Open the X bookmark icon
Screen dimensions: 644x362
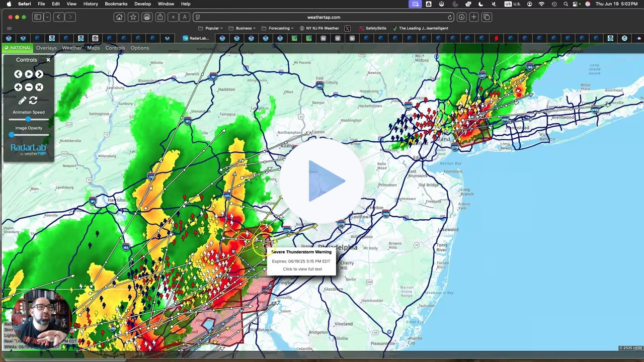347,28
